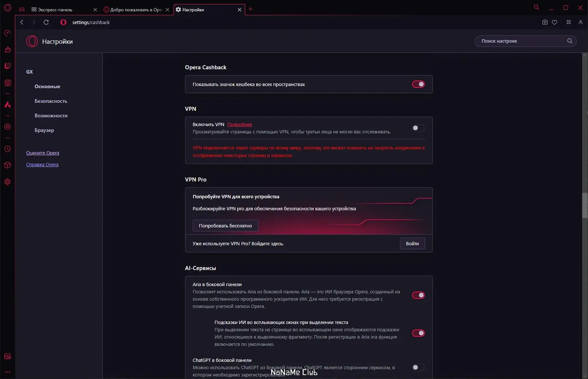Take a snapshot with camera icon
The height and width of the screenshot is (379, 588).
[x=545, y=22]
